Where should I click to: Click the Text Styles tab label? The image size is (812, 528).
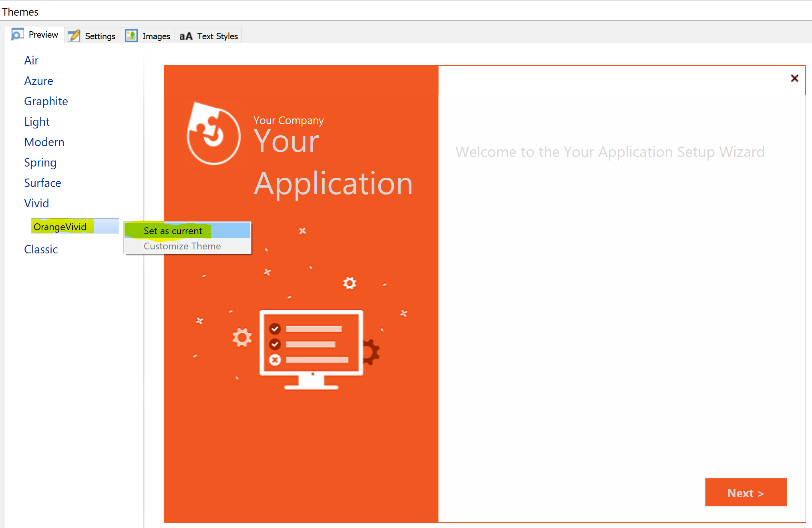pos(218,36)
